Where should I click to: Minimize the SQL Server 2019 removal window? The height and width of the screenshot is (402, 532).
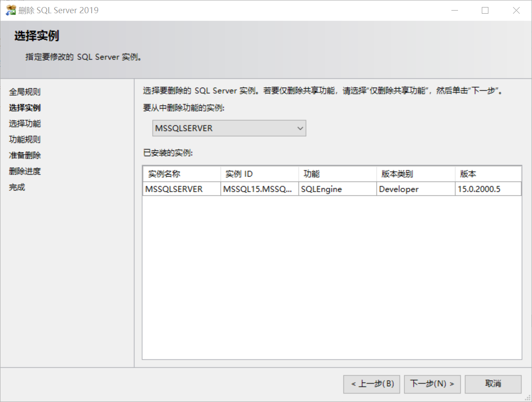coord(454,11)
